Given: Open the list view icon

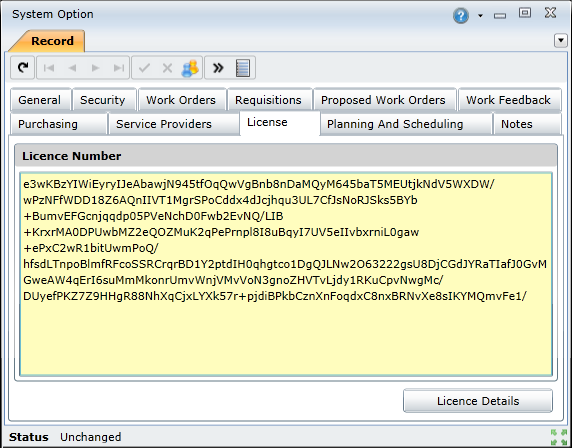Looking at the screenshot, I should click(x=243, y=68).
